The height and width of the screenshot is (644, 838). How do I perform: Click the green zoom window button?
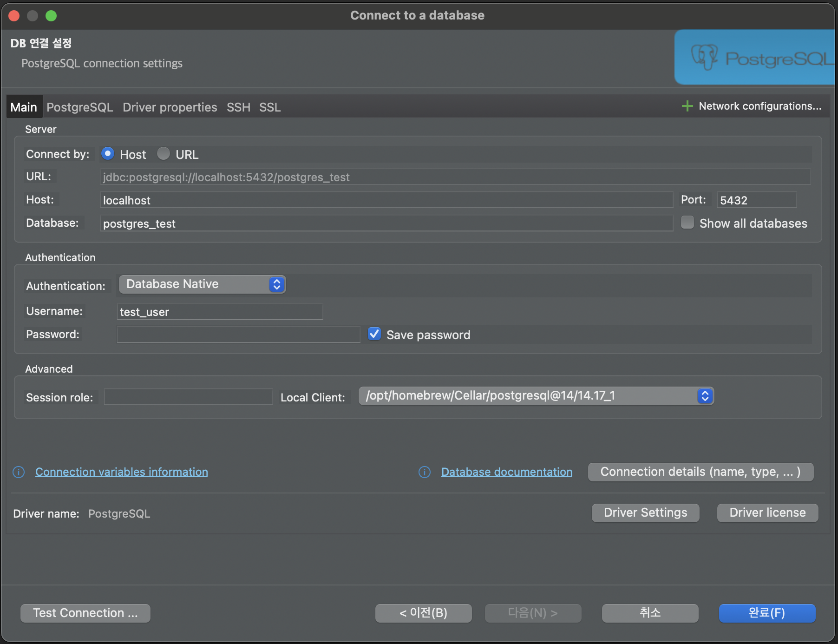coord(51,16)
